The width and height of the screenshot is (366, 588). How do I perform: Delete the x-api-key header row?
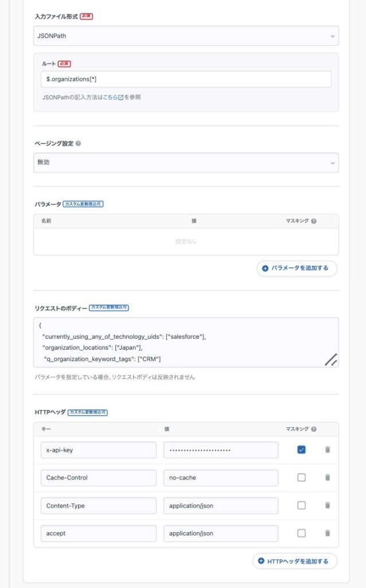click(328, 450)
